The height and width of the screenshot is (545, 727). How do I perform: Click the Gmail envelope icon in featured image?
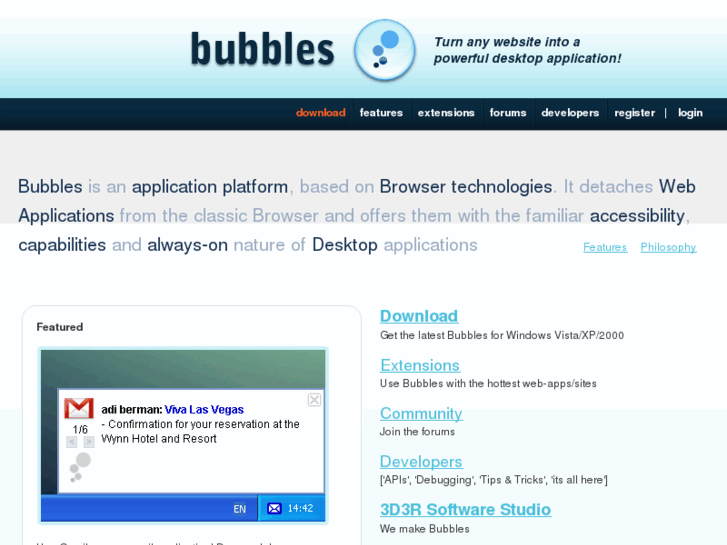point(79,409)
